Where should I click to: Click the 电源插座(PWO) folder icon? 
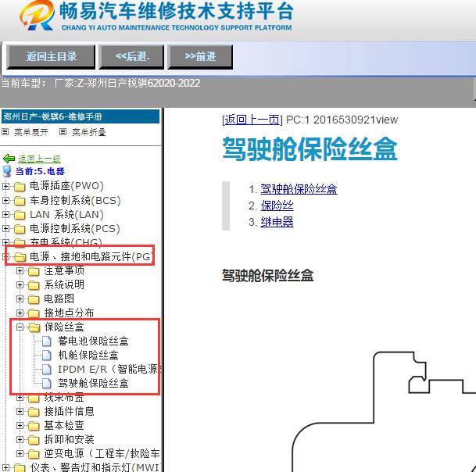[x=20, y=186]
